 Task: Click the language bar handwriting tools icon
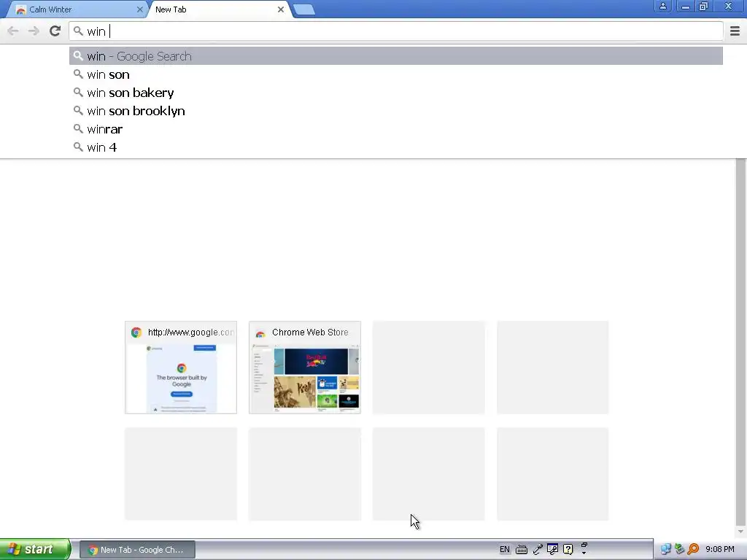(553, 550)
